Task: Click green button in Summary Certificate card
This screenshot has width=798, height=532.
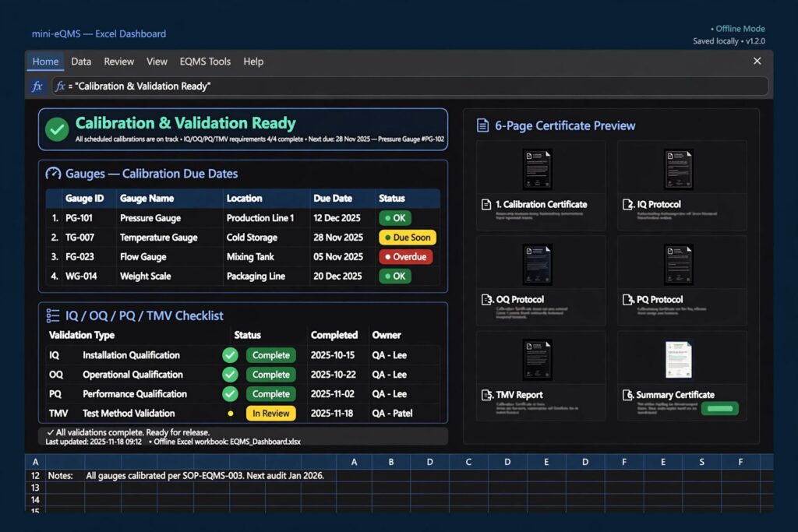Action: 719,408
